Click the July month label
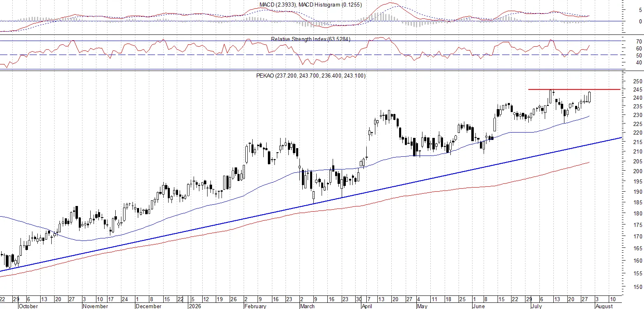Screen dimensions: 644x309 click(x=537, y=306)
